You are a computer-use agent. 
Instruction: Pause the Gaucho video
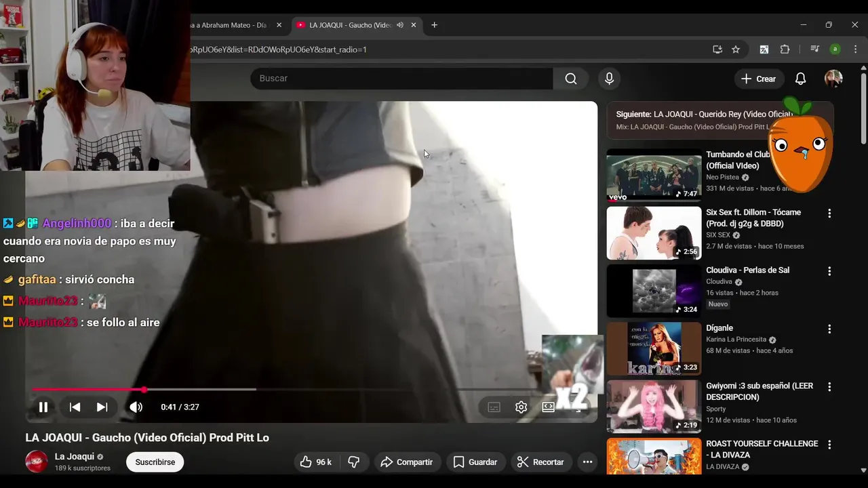(x=43, y=407)
